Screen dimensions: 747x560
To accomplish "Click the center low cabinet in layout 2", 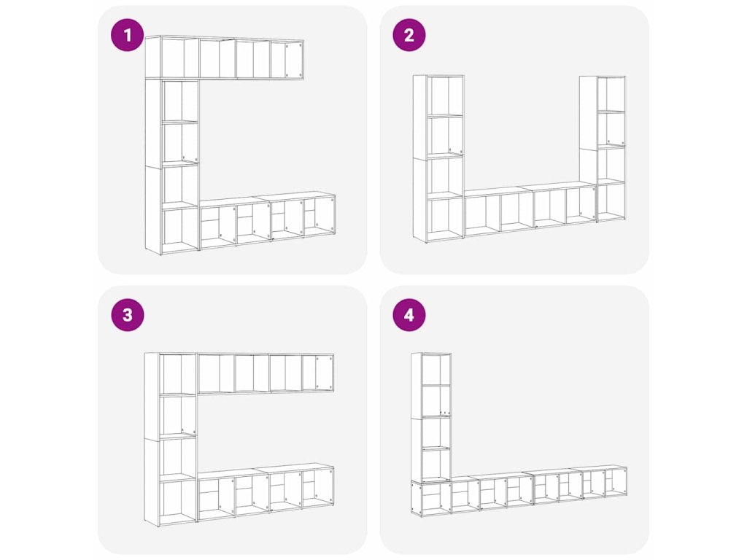I will 530,209.
